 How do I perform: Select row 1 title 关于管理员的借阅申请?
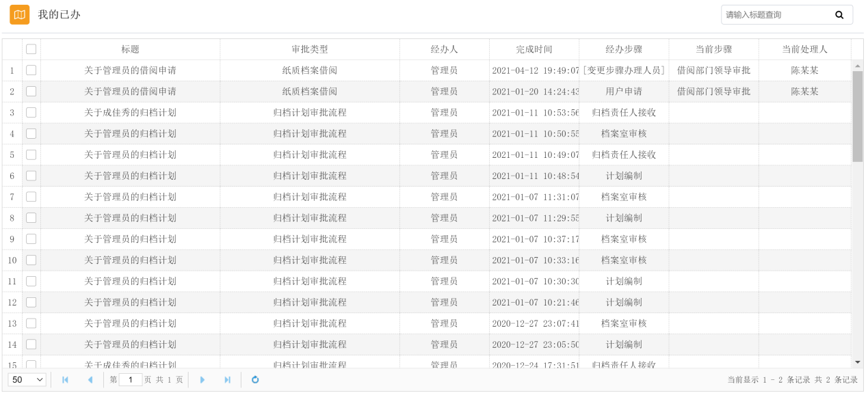click(130, 70)
